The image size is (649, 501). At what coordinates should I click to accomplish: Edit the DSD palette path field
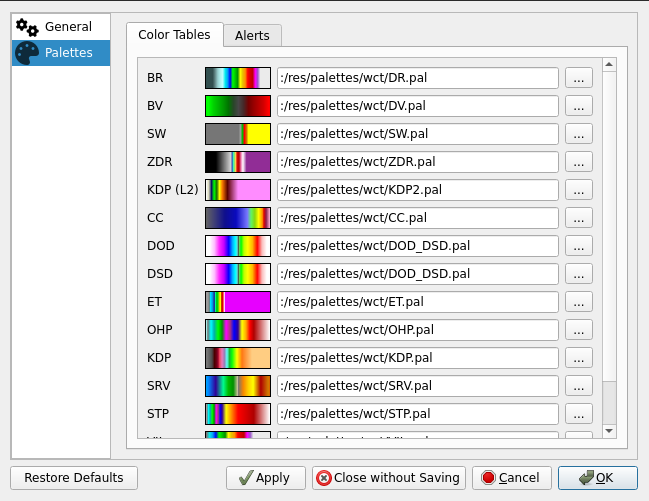pyautogui.click(x=418, y=274)
